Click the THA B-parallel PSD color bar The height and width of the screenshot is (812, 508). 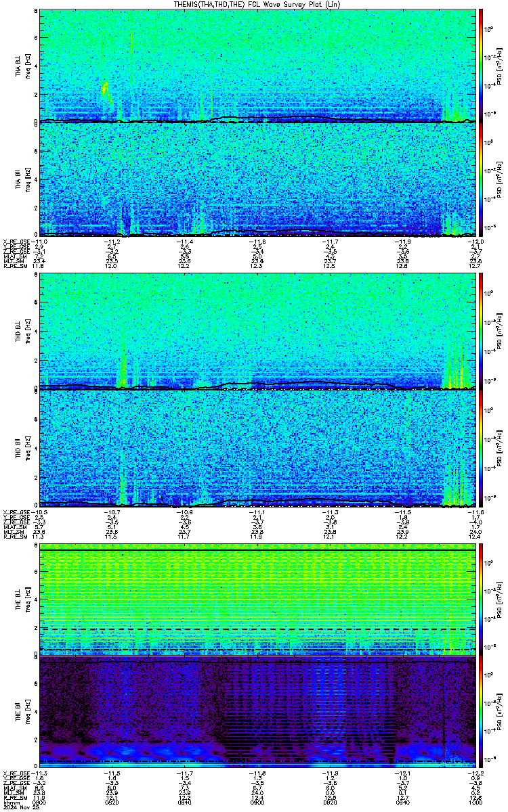pyautogui.click(x=481, y=179)
